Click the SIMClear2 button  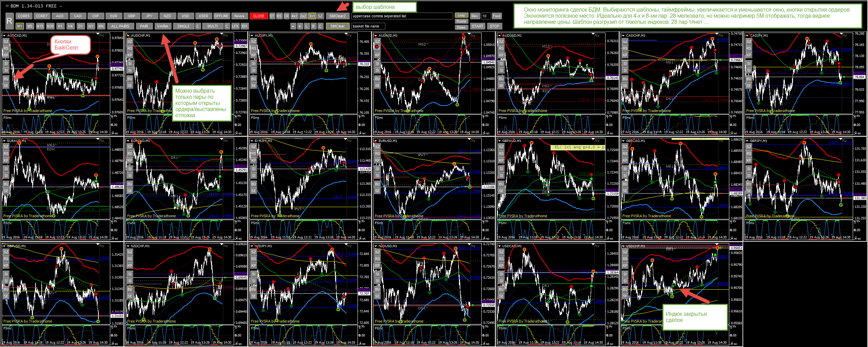point(337,16)
